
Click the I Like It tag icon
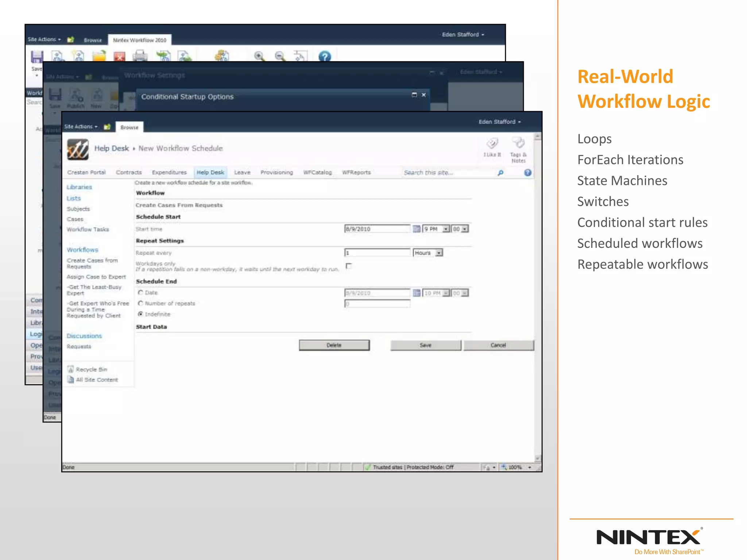pyautogui.click(x=492, y=143)
